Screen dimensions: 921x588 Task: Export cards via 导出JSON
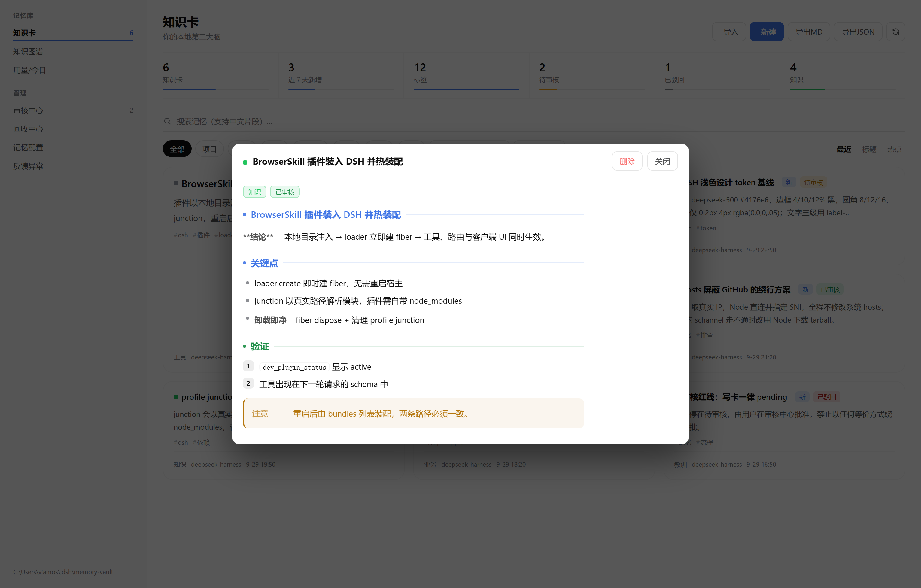[858, 32]
